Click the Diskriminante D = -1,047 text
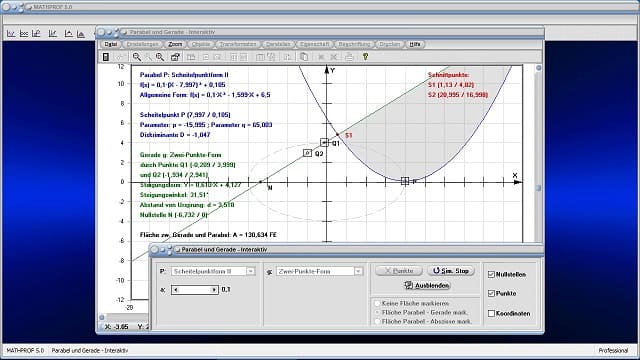The height and width of the screenshot is (360, 640). [175, 135]
